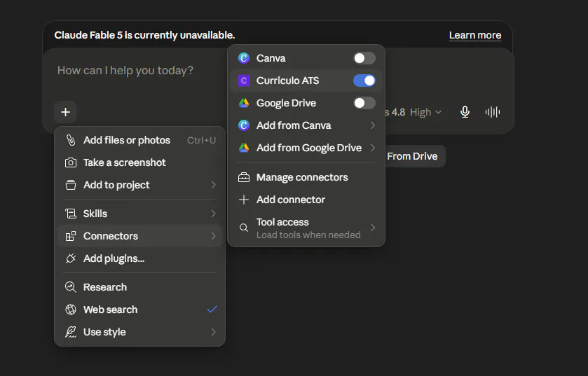Viewport: 588px width, 376px height.
Task: Open Manage connectors menu entry
Action: [x=306, y=177]
